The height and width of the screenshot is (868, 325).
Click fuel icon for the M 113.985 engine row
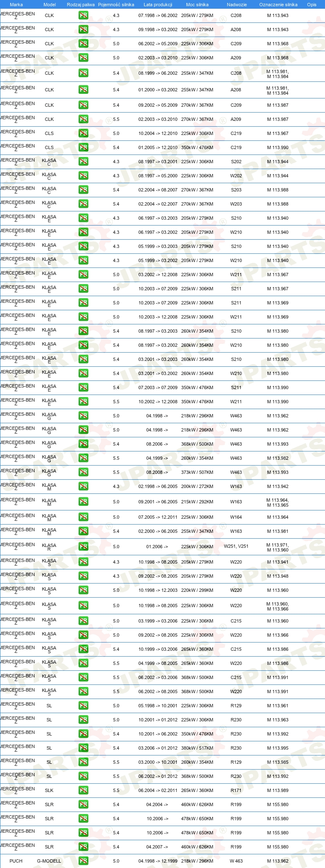[83, 762]
